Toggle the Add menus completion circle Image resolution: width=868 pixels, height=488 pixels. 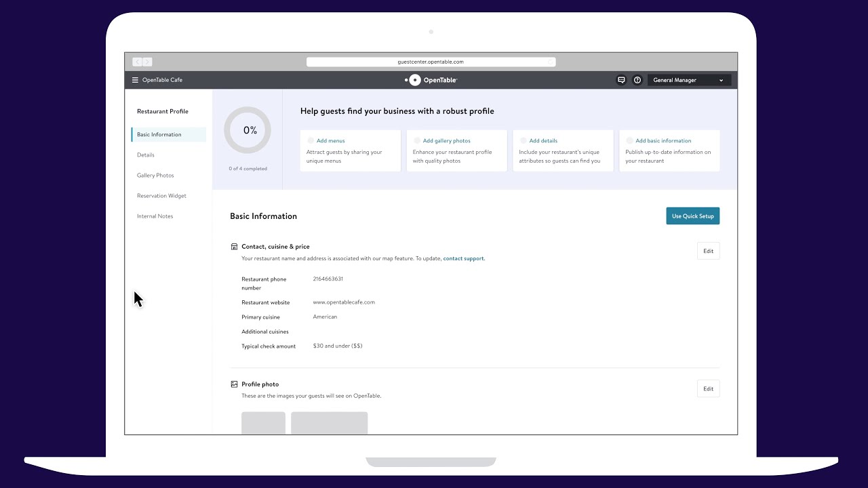311,141
